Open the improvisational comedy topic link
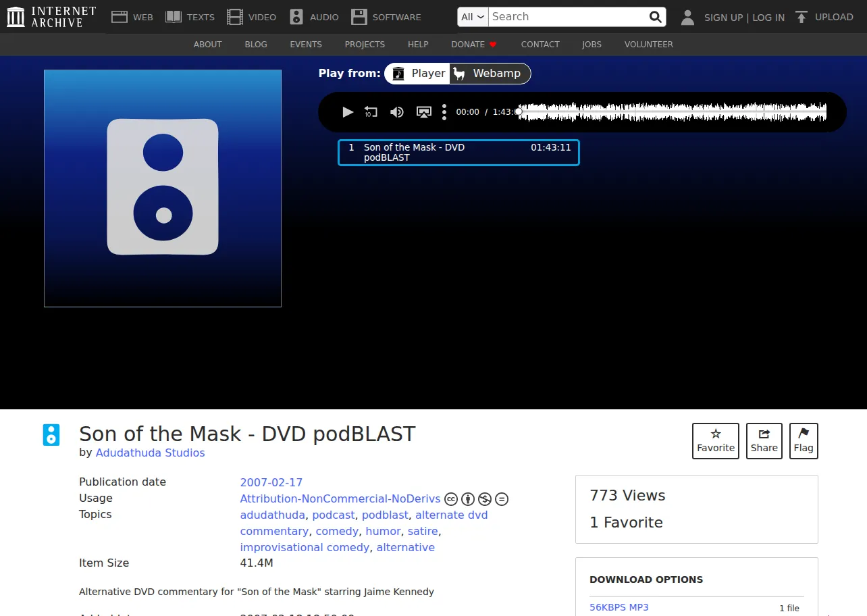 coord(305,547)
